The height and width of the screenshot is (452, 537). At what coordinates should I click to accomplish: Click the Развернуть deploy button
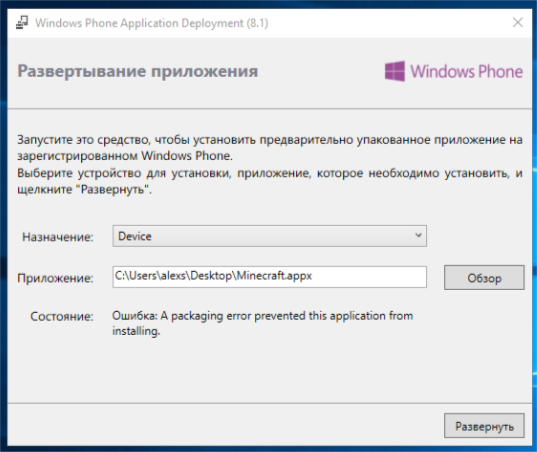click(484, 426)
